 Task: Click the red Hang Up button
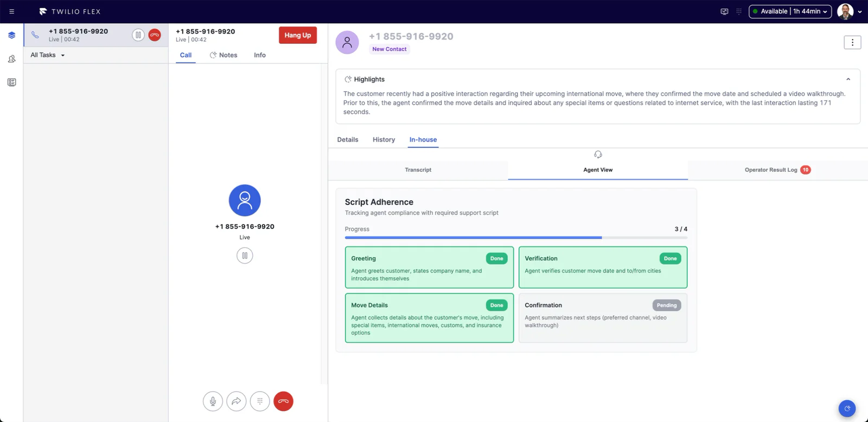coord(298,35)
